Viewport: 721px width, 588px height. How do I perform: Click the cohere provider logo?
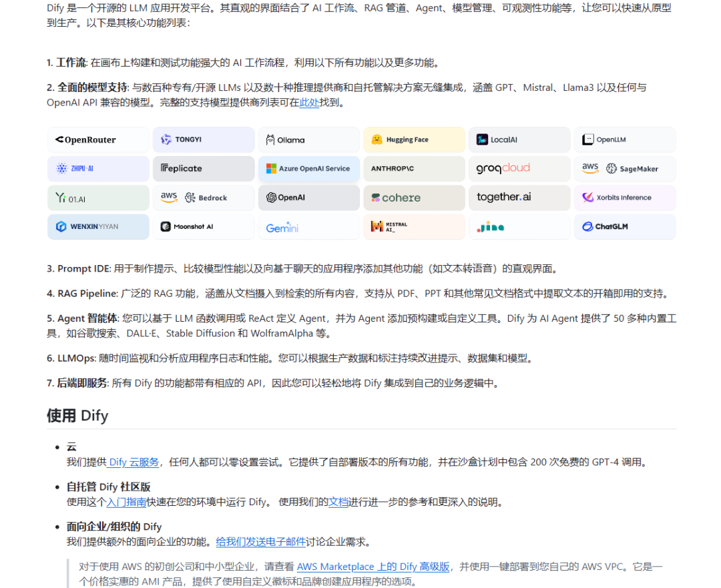click(414, 198)
